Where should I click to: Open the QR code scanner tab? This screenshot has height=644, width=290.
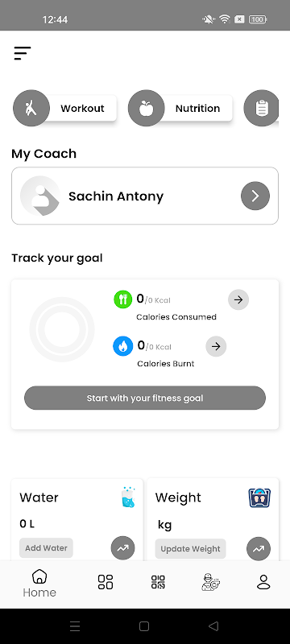pyautogui.click(x=158, y=582)
